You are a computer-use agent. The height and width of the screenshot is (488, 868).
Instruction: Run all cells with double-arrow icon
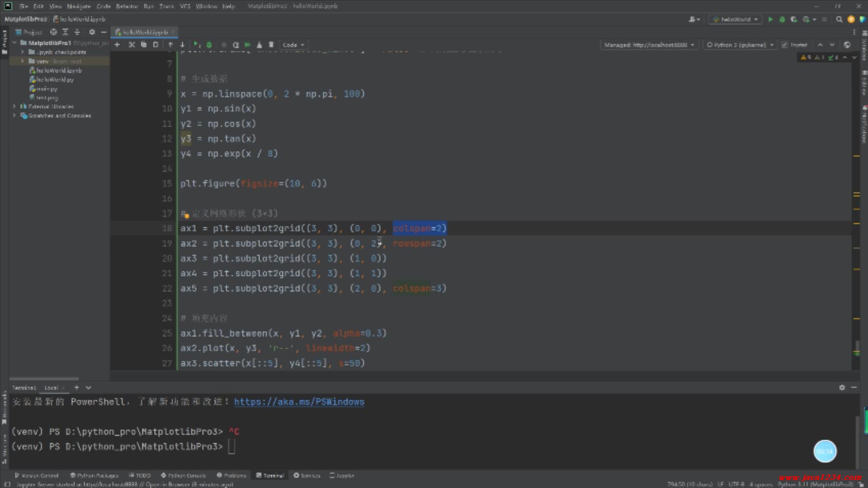(x=247, y=45)
